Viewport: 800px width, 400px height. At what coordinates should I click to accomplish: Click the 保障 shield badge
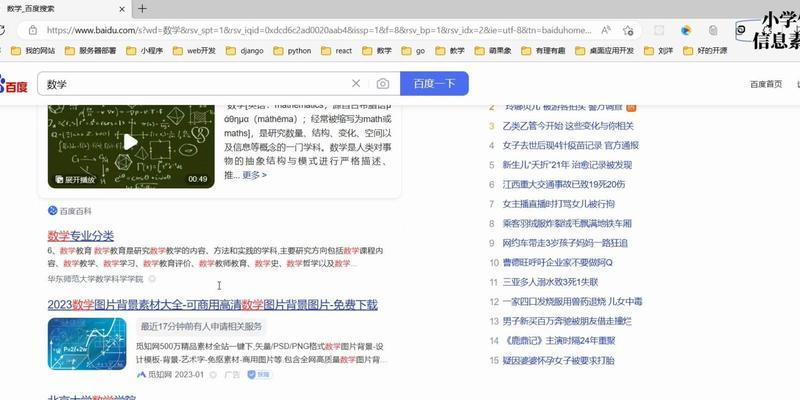pyautogui.click(x=260, y=375)
